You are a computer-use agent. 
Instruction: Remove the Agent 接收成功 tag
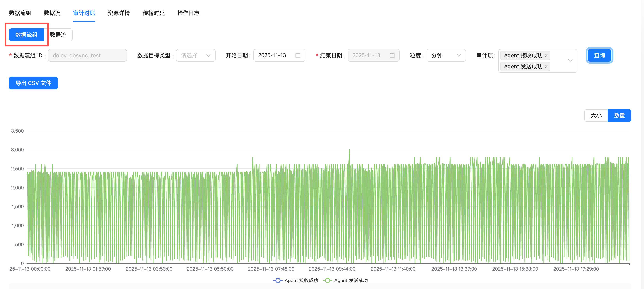546,56
